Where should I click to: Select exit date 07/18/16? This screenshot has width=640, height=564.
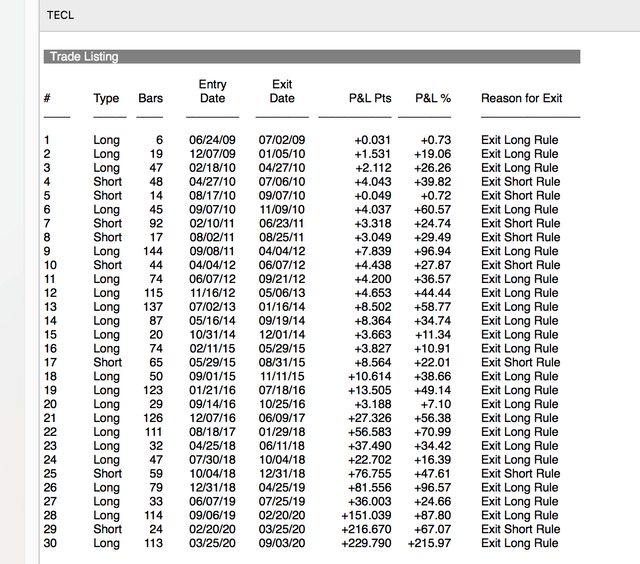click(x=282, y=390)
